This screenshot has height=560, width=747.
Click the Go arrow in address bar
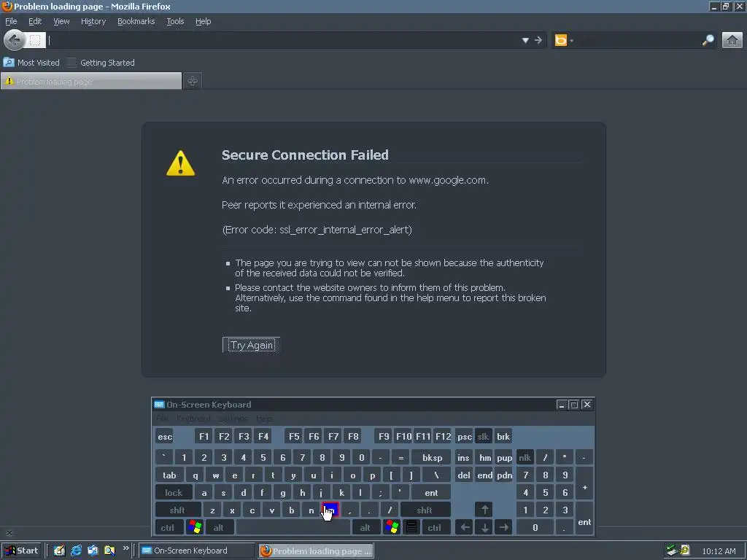[538, 41]
